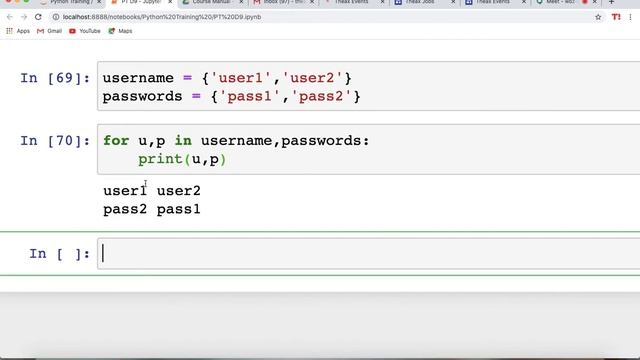Screen dimensions: 640x360
Task: Click inside the empty input cell
Action: pos(368,253)
